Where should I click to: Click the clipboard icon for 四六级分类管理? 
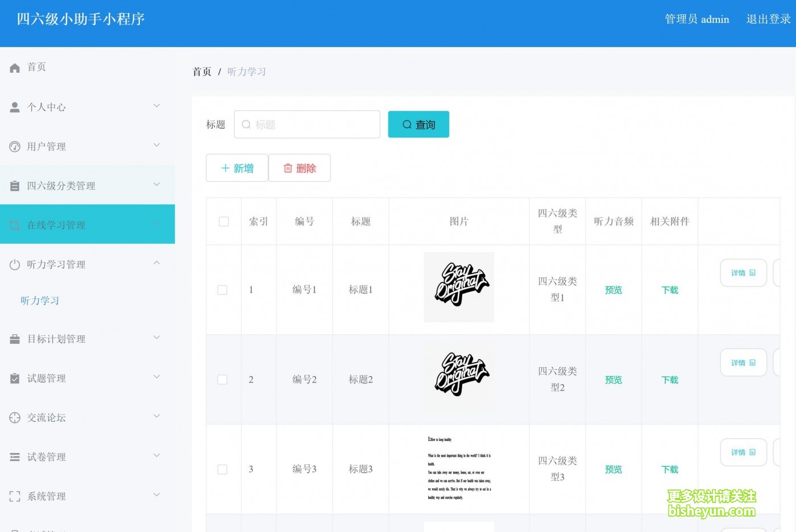point(14,185)
